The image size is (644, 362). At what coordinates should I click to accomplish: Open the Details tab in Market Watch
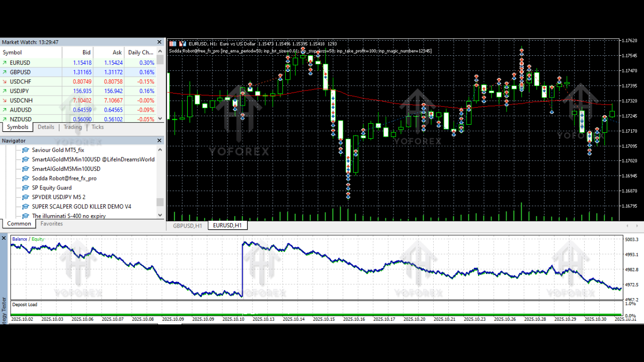coord(46,127)
